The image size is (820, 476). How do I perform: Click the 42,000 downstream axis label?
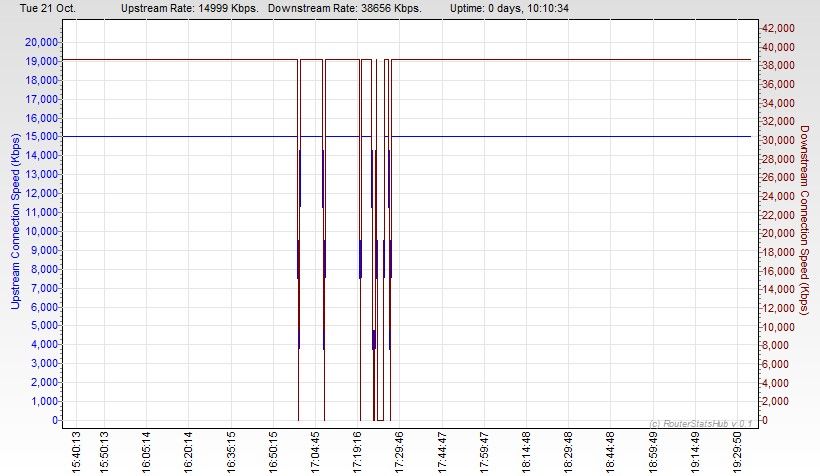pos(778,28)
